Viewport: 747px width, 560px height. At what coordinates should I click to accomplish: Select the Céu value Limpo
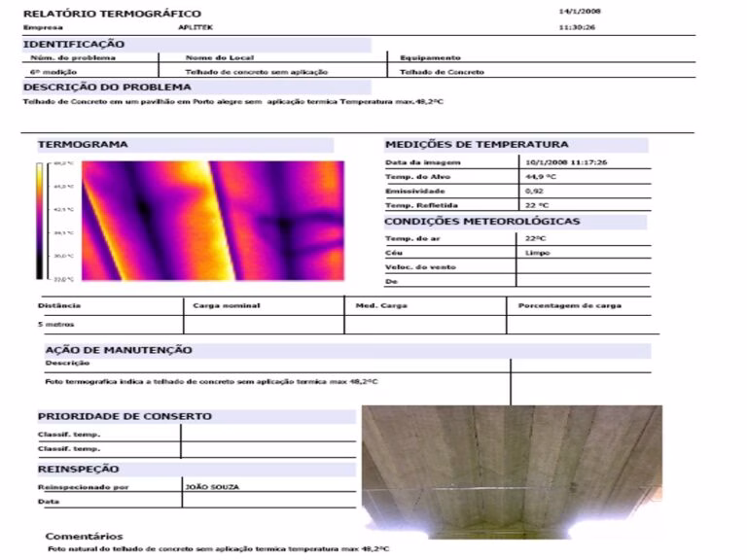pyautogui.click(x=536, y=252)
